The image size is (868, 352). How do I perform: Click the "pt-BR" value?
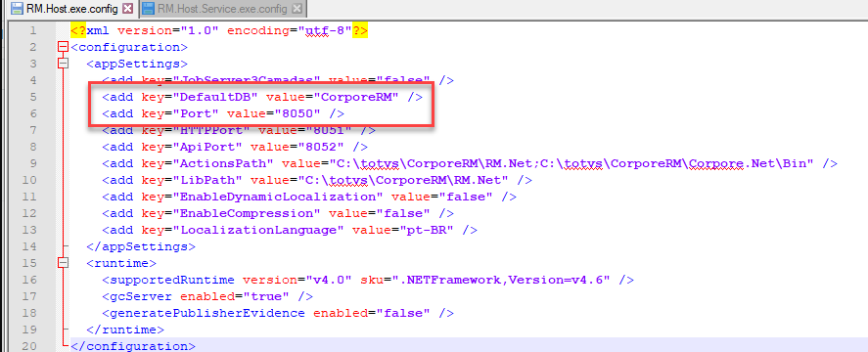click(427, 230)
